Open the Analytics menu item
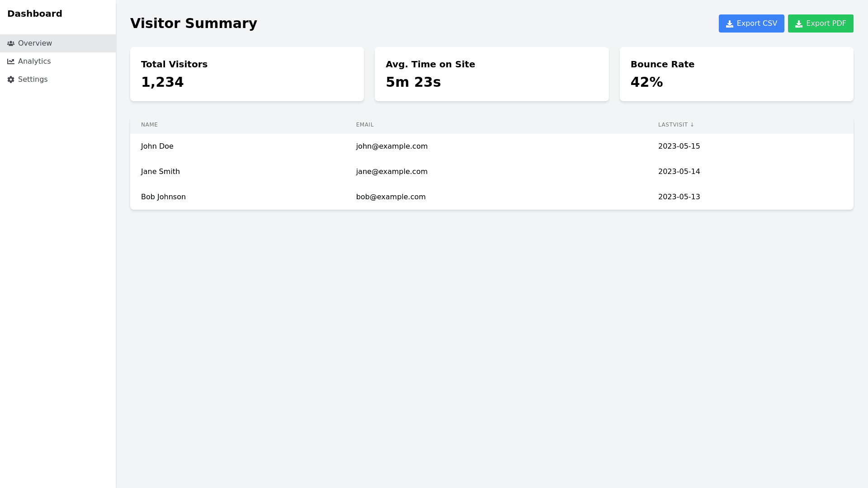This screenshot has height=488, width=868. tap(34, 61)
